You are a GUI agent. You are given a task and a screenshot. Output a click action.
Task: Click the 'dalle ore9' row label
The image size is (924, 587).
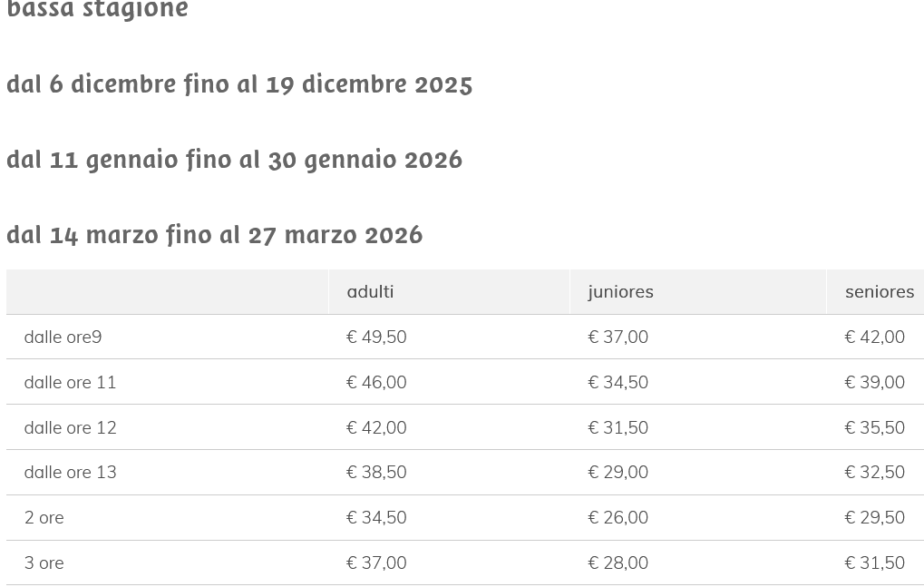tap(63, 337)
